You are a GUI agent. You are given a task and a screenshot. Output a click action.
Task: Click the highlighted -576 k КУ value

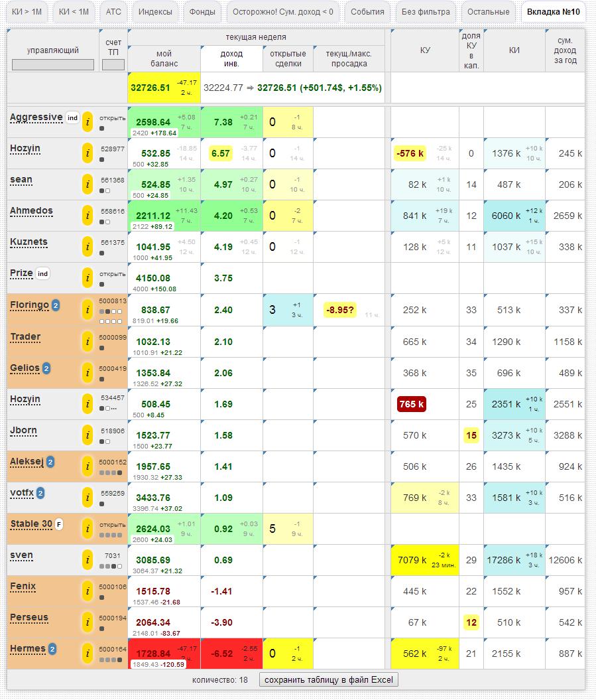point(410,153)
